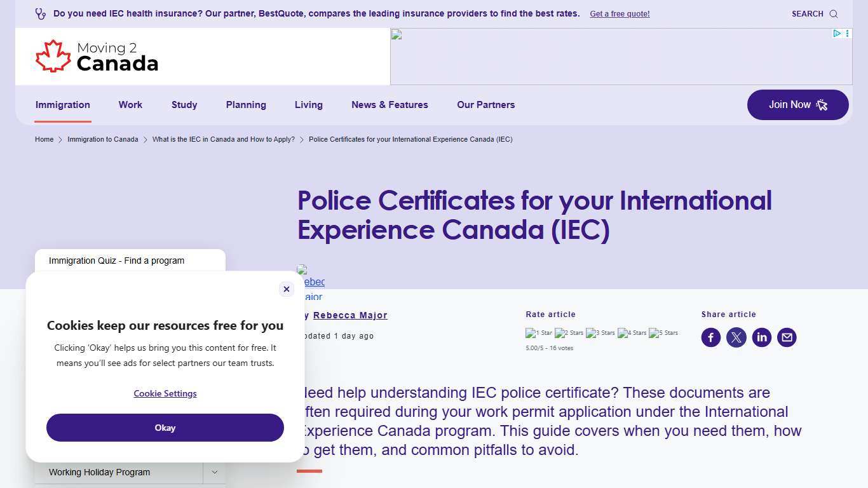Share the article via email
This screenshot has height=488, width=868.
coord(787,337)
